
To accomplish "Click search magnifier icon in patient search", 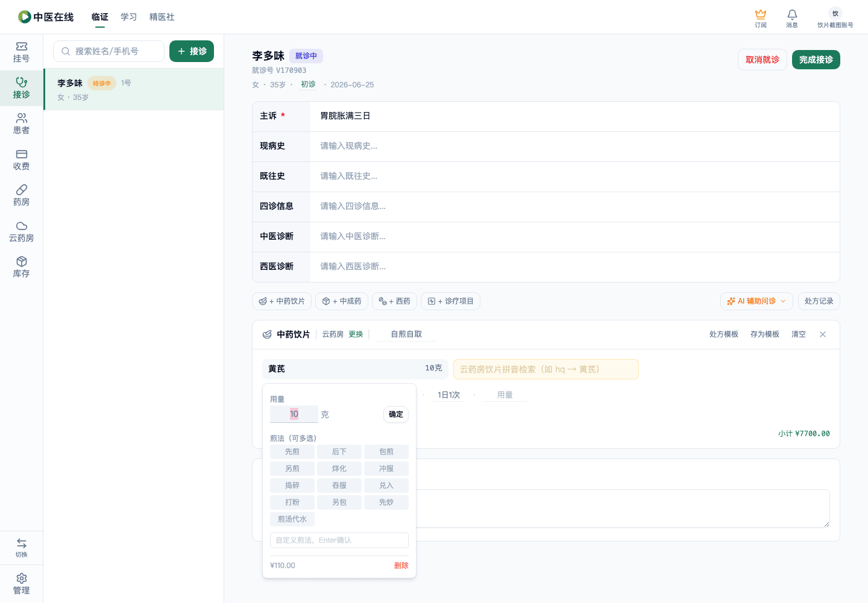I will coord(66,51).
